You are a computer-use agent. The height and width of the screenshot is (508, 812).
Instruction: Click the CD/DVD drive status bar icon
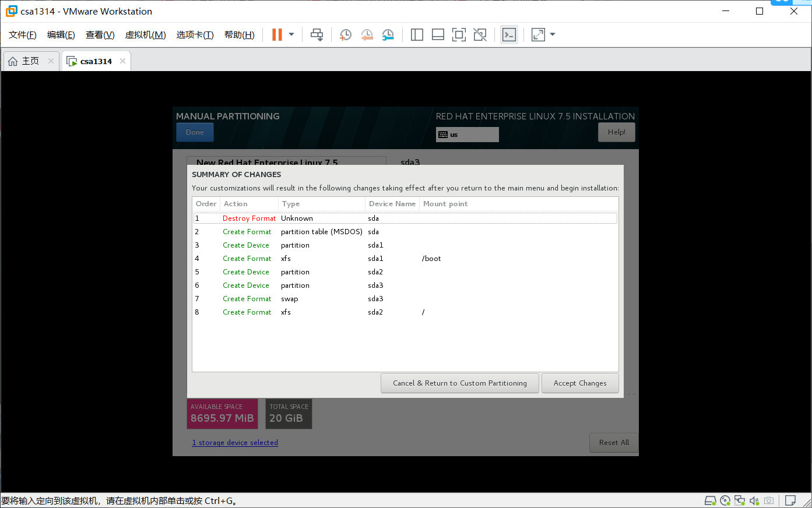725,500
